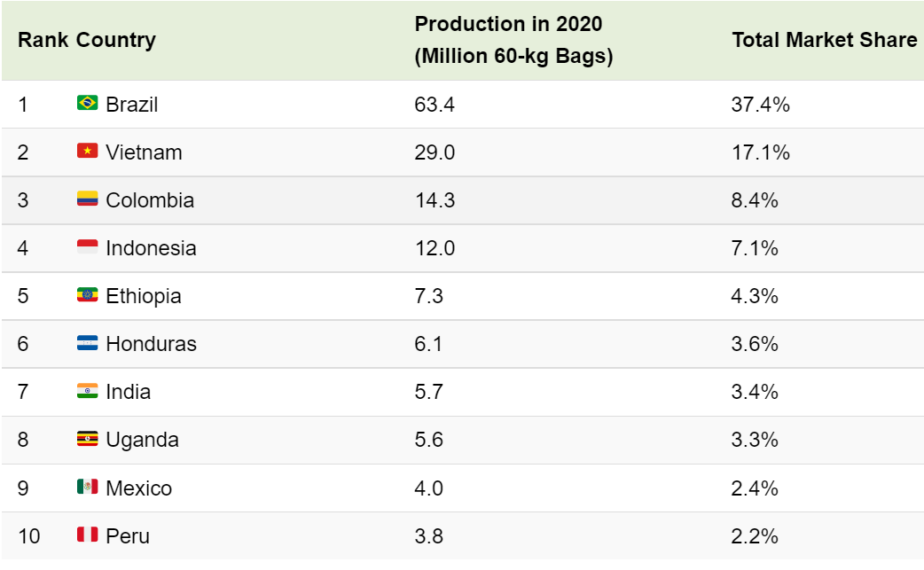The width and height of the screenshot is (924, 570).
Task: Click the India flag icon
Action: (87, 391)
